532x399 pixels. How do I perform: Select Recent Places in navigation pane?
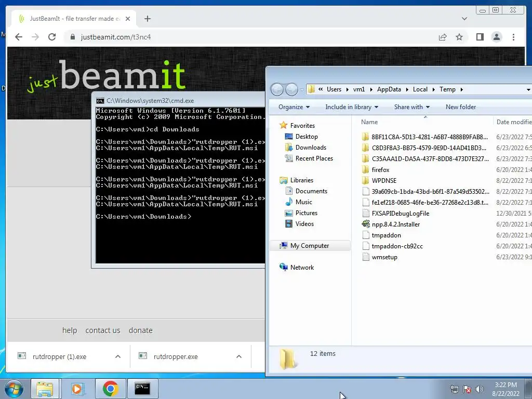[314, 158]
